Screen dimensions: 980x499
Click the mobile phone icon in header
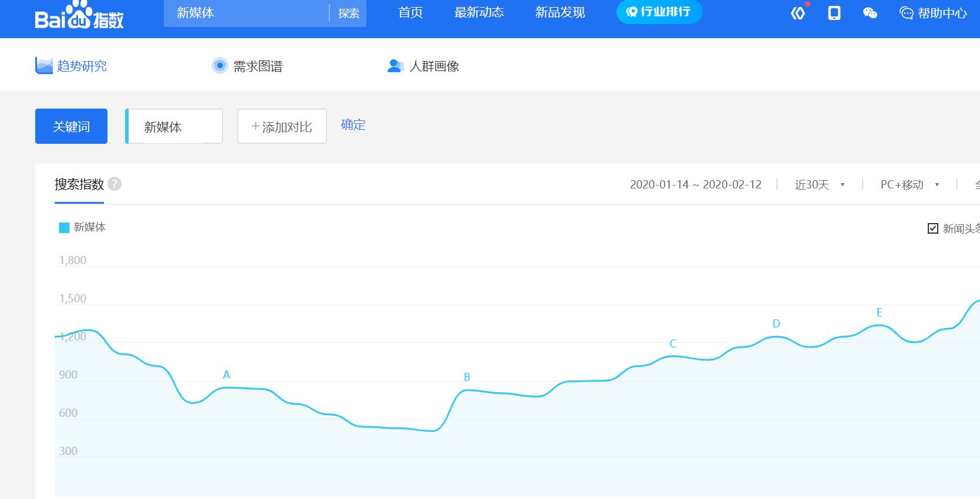(834, 13)
